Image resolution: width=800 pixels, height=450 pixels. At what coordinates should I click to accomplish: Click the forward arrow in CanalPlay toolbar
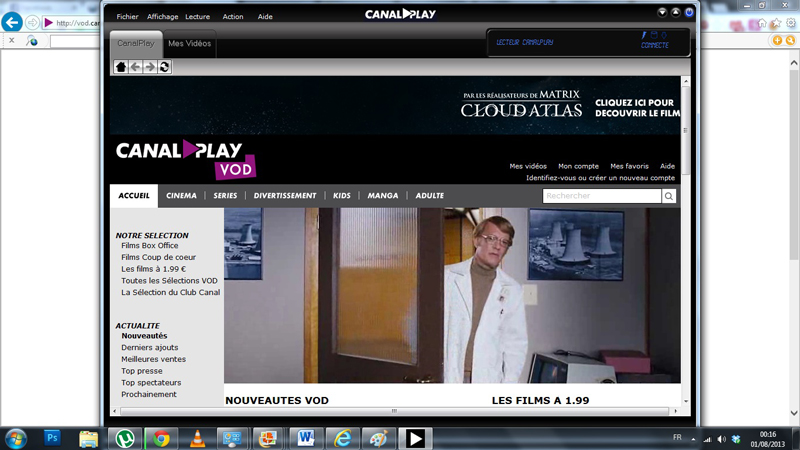click(149, 67)
